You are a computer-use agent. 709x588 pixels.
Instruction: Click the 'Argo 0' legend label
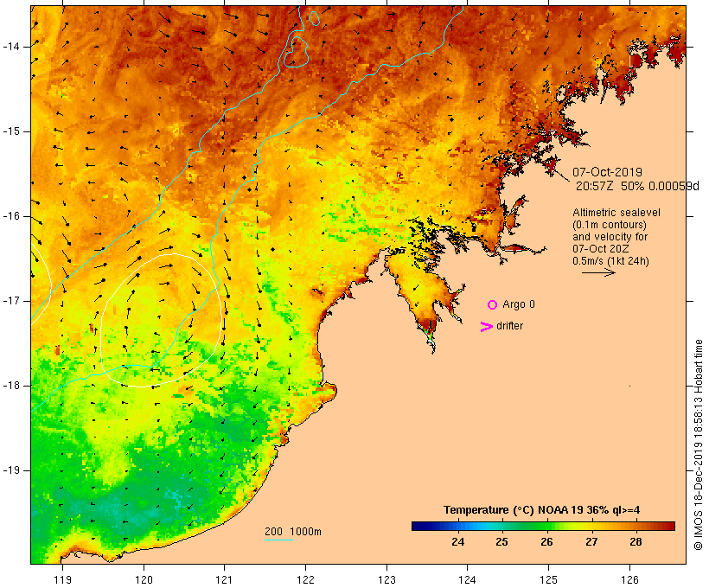[519, 304]
